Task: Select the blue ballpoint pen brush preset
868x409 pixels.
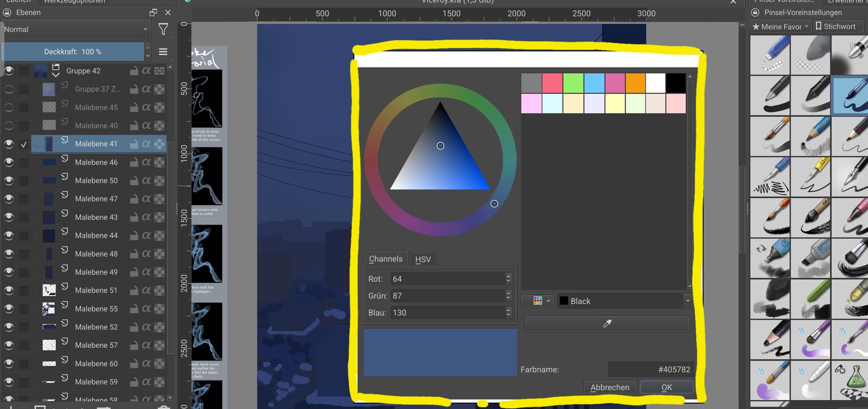Action: click(x=770, y=55)
